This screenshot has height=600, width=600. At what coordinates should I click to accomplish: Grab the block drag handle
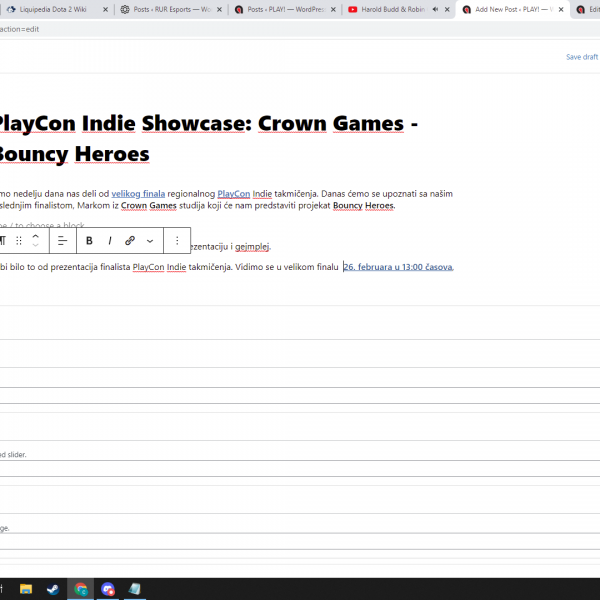pyautogui.click(x=19, y=240)
